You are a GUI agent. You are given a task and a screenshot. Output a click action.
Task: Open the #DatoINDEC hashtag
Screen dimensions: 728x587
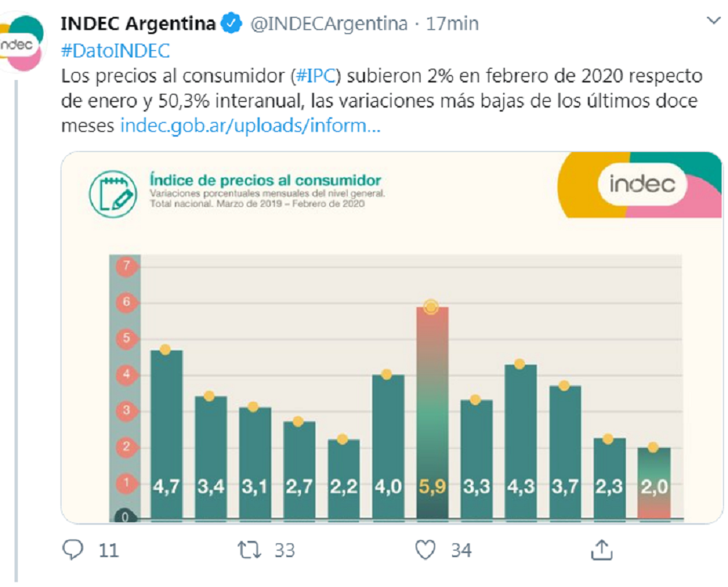pyautogui.click(x=116, y=50)
